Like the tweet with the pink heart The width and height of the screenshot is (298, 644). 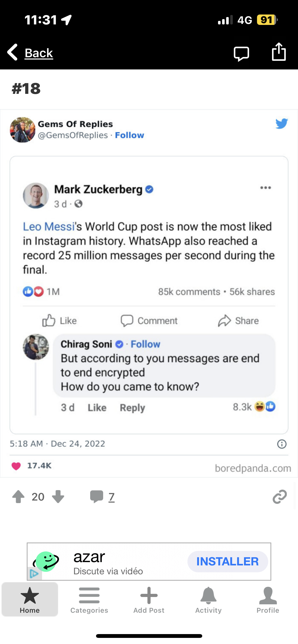(x=16, y=466)
